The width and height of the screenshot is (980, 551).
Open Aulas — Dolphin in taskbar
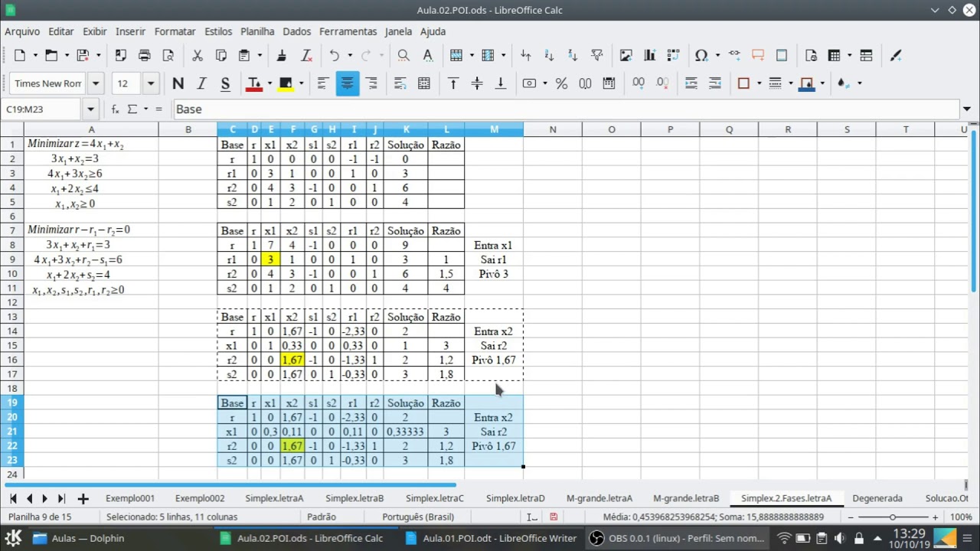click(80, 538)
